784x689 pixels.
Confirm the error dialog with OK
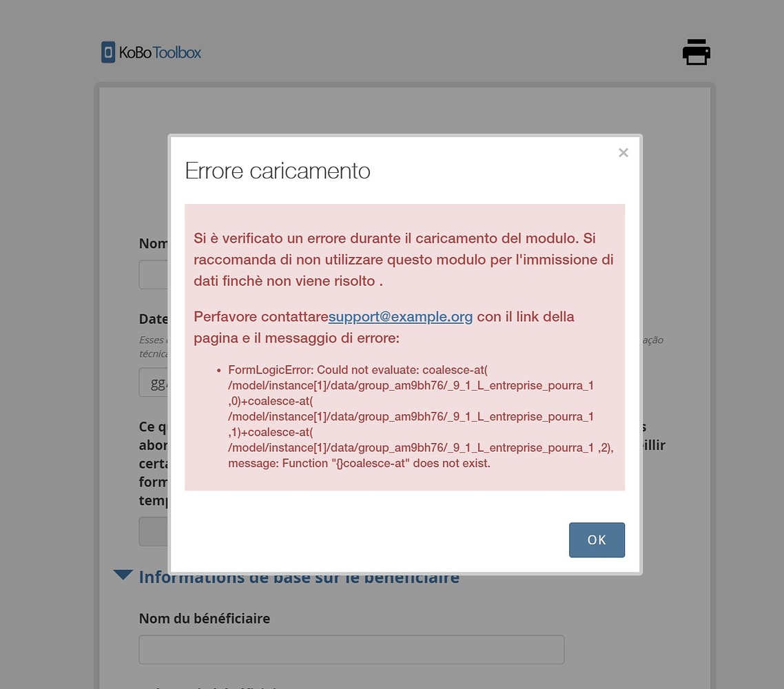point(597,540)
